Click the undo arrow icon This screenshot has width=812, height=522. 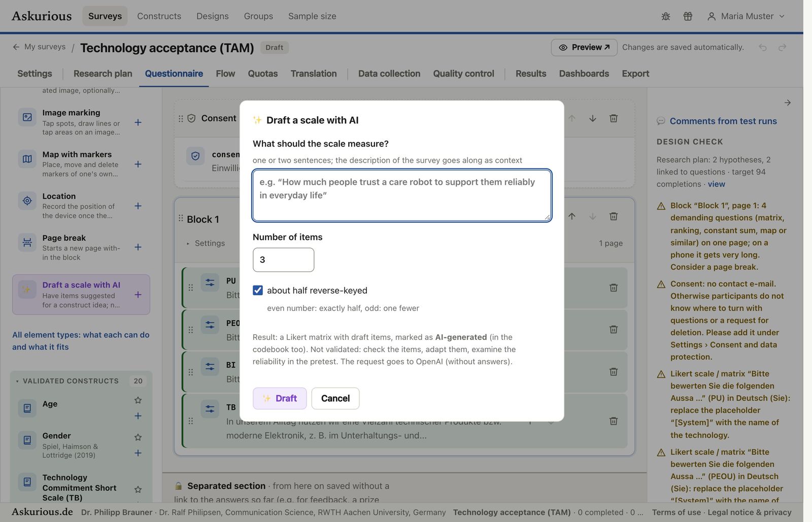coord(762,47)
